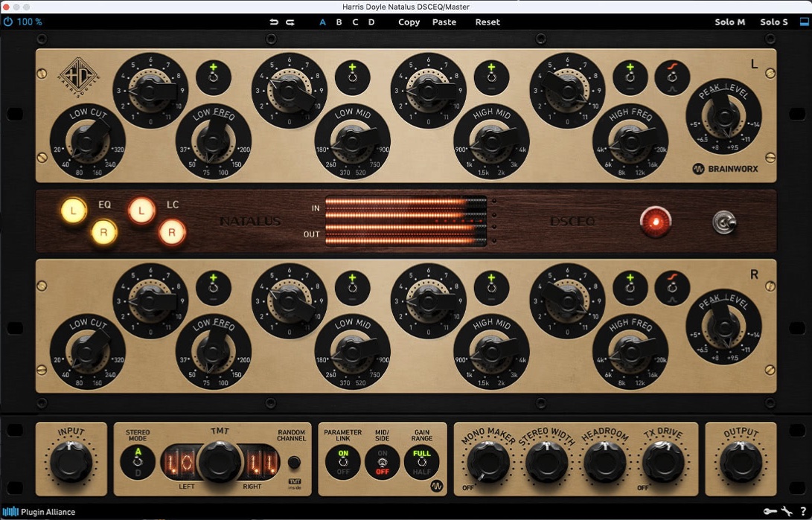Click the R channel PEAK LEVEL knob
The image size is (812, 520).
tap(723, 327)
